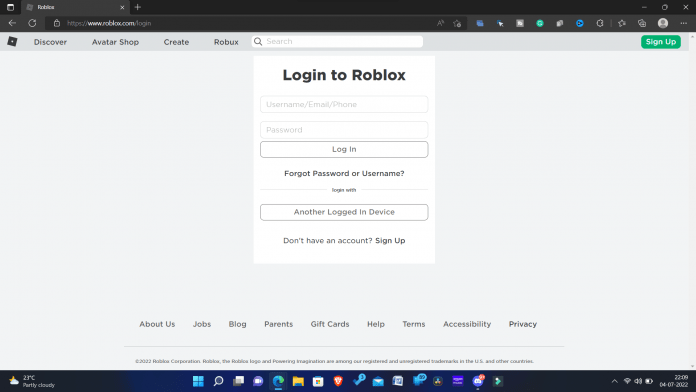Select the Roblox browser tab

click(75, 7)
